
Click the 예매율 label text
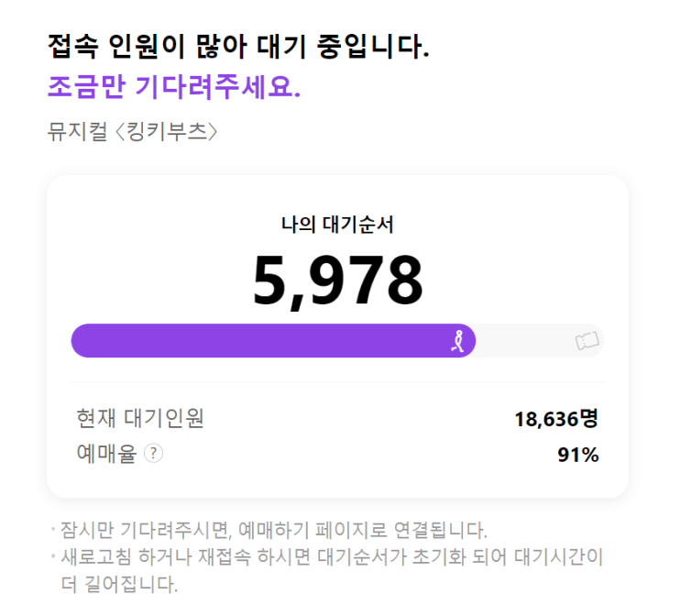pos(105,453)
